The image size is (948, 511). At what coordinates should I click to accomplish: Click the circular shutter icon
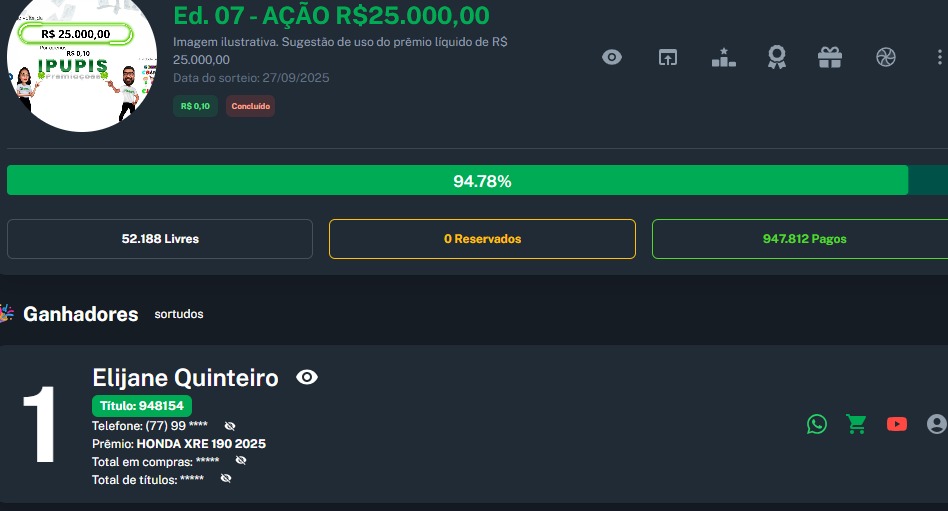[885, 57]
